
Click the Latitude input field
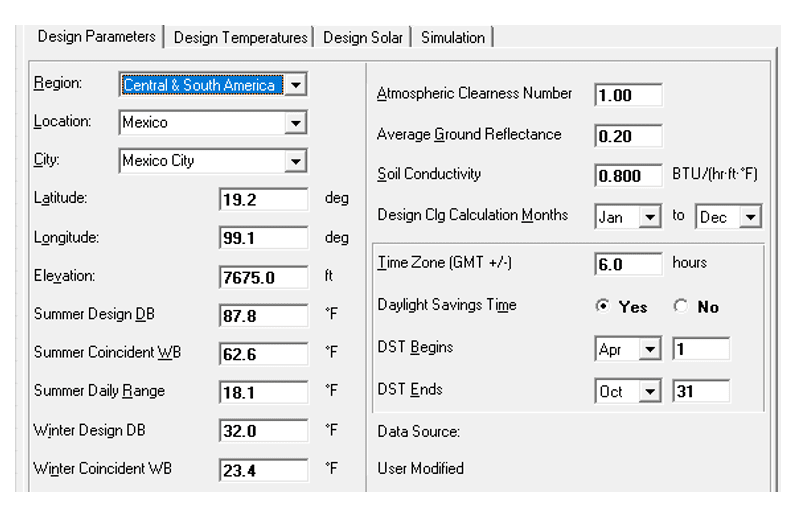tap(263, 200)
